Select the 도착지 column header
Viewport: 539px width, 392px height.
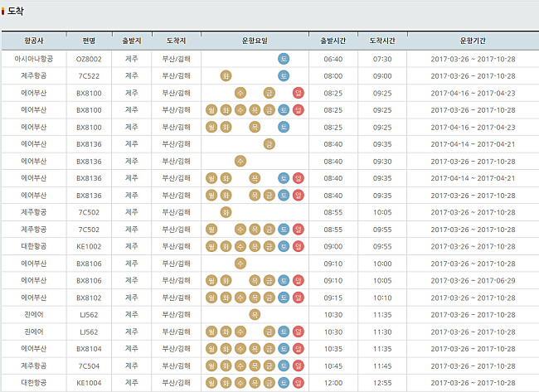[176, 41]
